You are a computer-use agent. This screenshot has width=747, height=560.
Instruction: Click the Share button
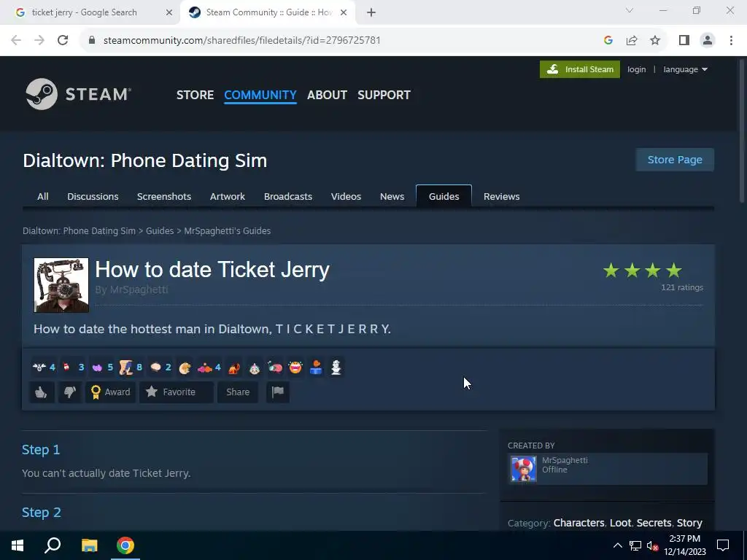pyautogui.click(x=238, y=392)
